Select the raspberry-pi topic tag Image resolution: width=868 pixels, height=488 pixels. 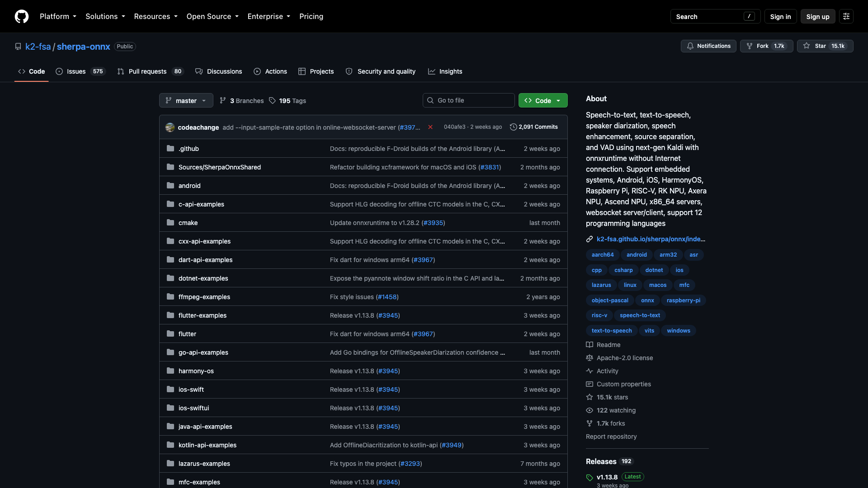click(683, 300)
